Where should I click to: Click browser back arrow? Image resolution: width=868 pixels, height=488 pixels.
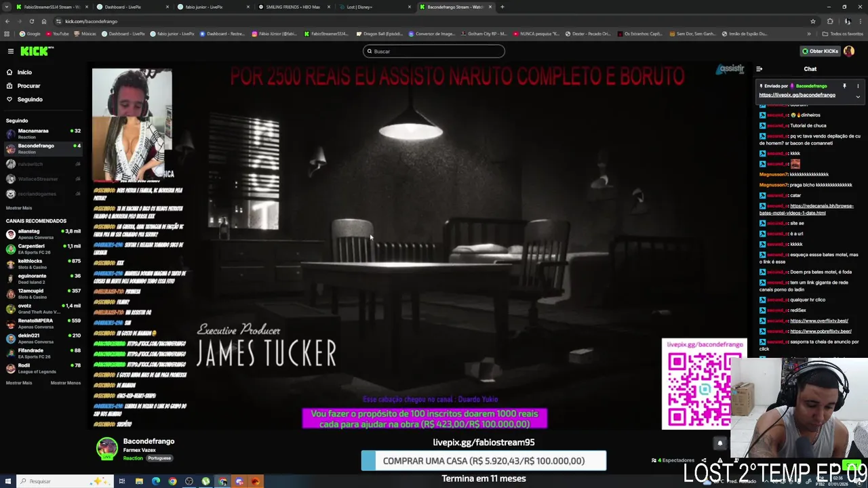[7, 21]
